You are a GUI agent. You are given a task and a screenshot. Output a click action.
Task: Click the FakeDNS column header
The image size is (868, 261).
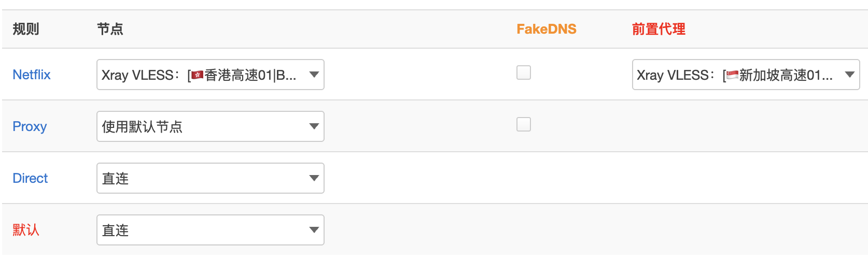tap(547, 29)
